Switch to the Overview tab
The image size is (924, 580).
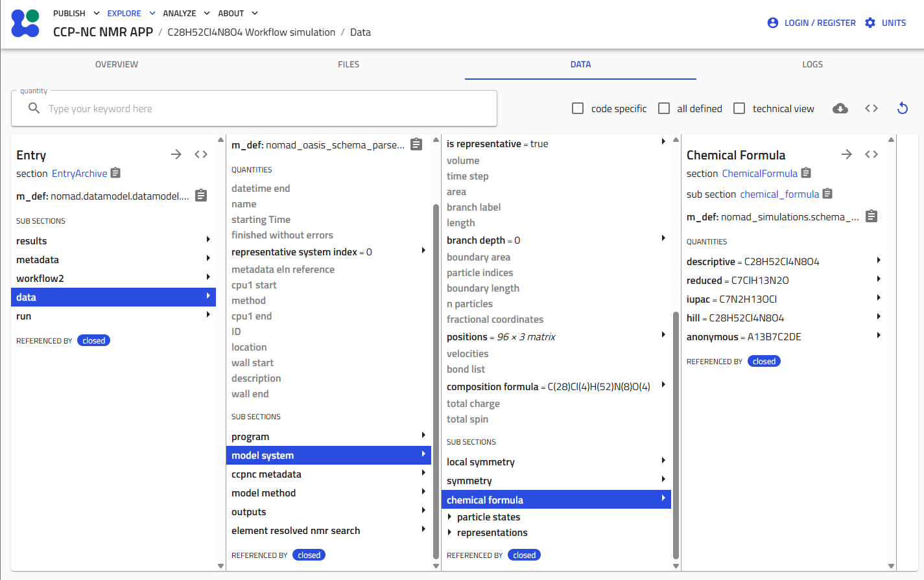[x=117, y=64]
